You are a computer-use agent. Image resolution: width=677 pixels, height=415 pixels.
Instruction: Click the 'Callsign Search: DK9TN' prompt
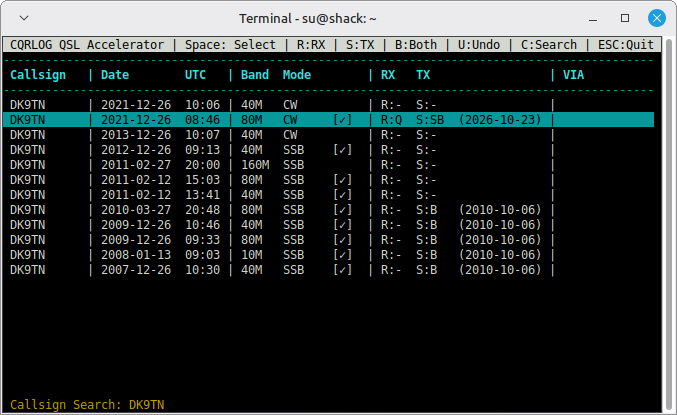(x=87, y=405)
